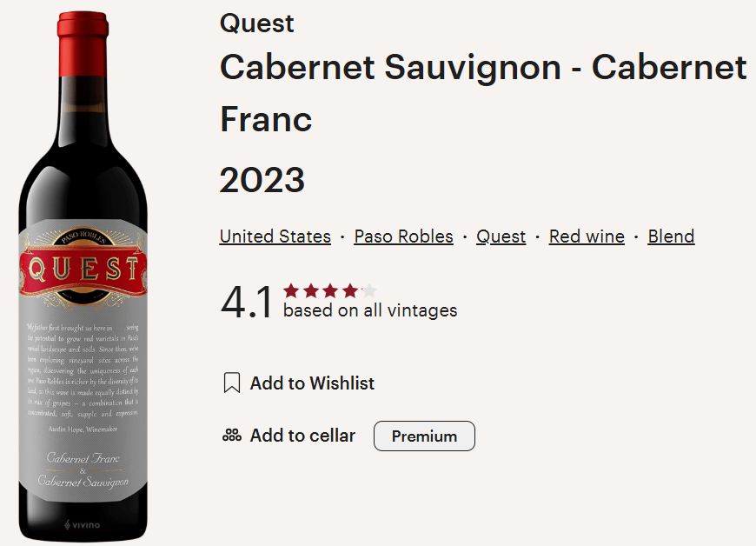756x546 pixels.
Task: Open the Paso Robles region link
Action: (403, 236)
